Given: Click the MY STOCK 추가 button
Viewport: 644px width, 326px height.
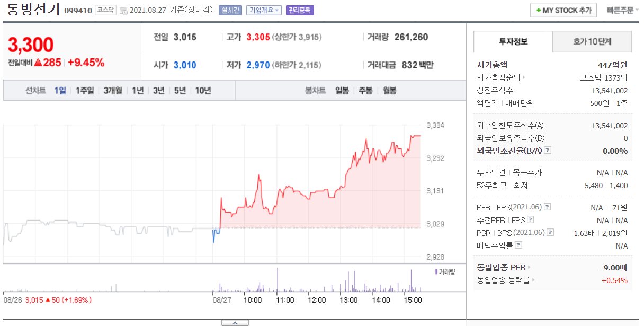Looking at the screenshot, I should [563, 10].
